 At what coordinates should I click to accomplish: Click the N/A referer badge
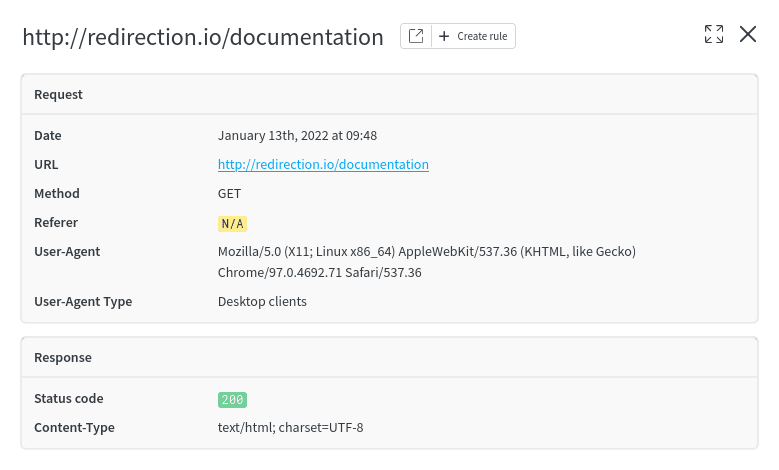(232, 224)
